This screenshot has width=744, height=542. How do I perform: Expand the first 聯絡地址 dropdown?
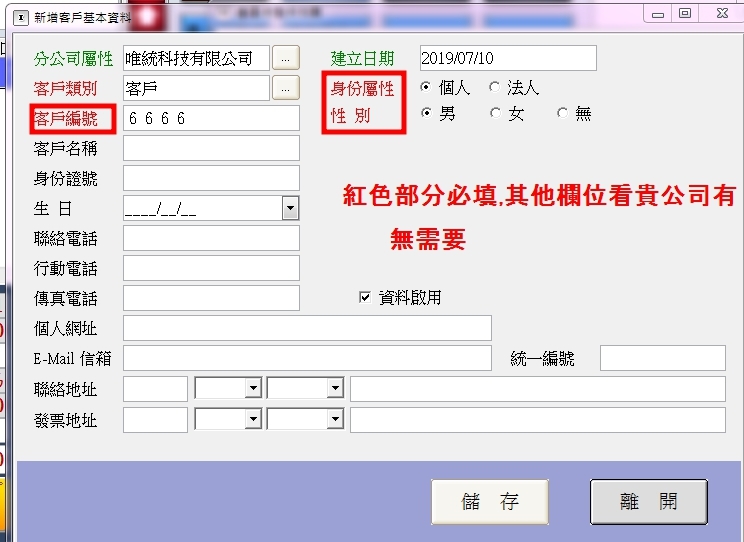pos(252,389)
